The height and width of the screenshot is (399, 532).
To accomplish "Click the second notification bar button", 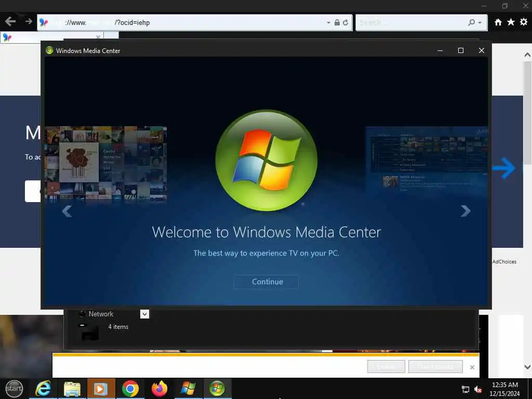I will tap(436, 367).
